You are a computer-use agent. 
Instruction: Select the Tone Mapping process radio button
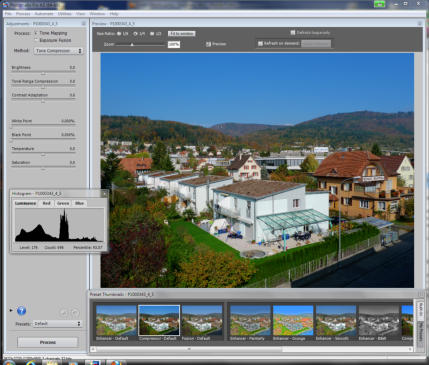(x=36, y=33)
